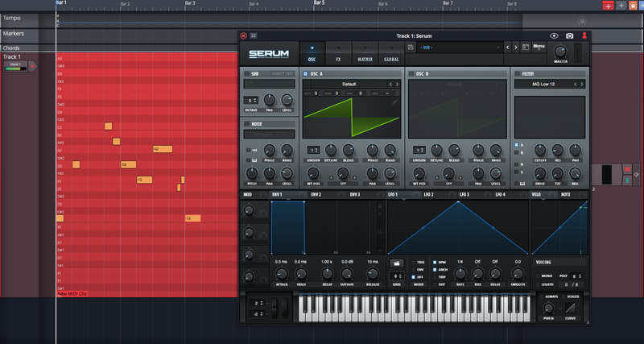Toggle the red pin on Serum window

[584, 35]
